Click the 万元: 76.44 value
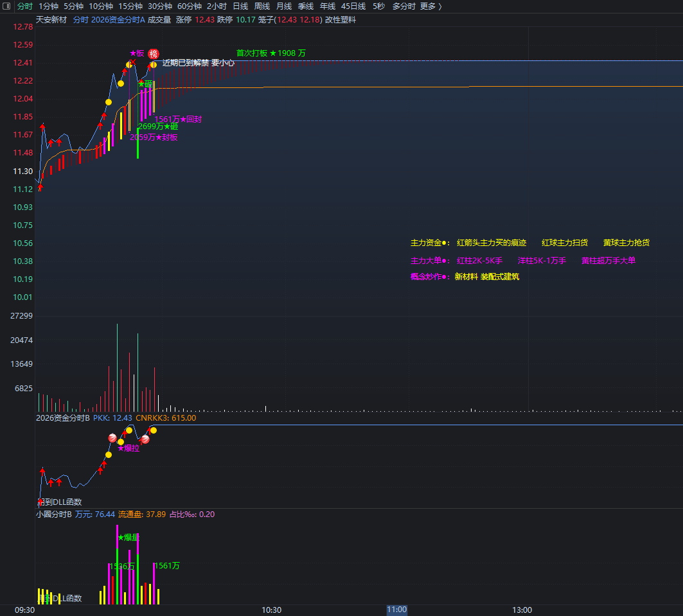683x616 pixels. [95, 514]
